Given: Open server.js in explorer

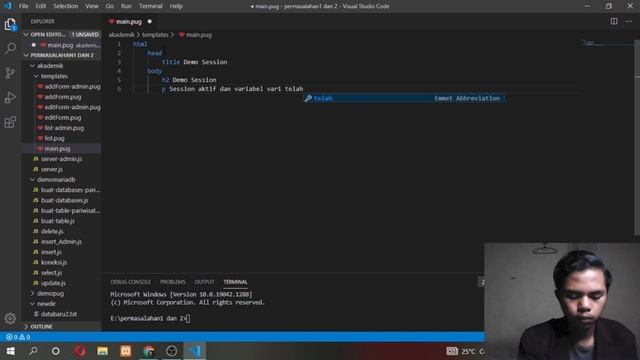Looking at the screenshot, I should [x=52, y=169].
